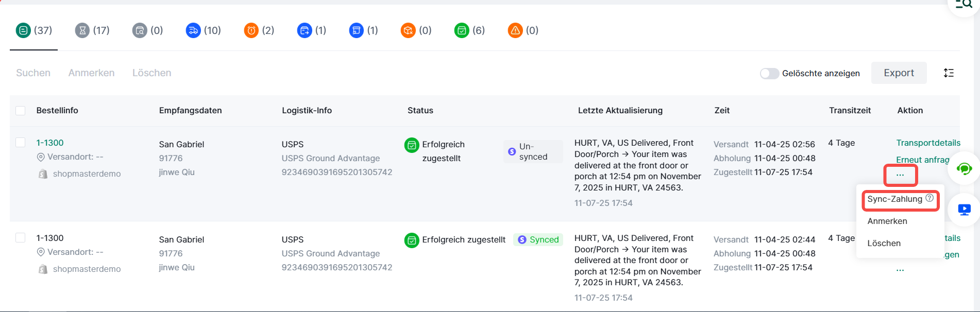
Task: Open the green live chat bubble
Action: 964,169
